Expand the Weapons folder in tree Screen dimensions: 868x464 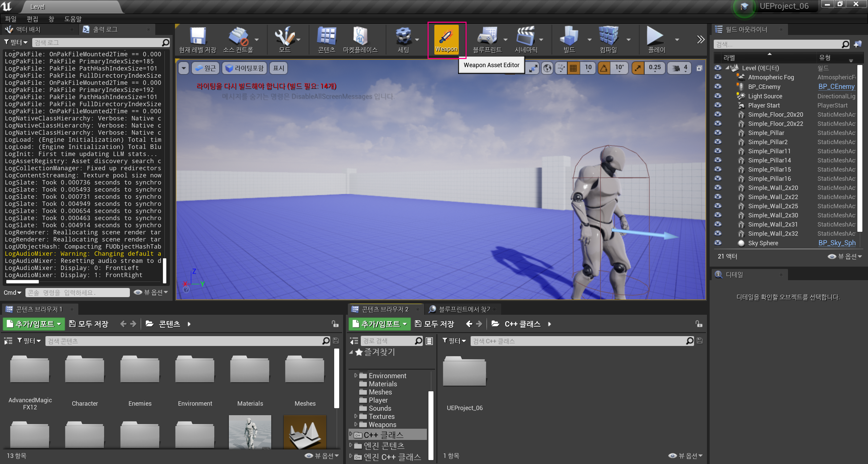(x=355, y=424)
